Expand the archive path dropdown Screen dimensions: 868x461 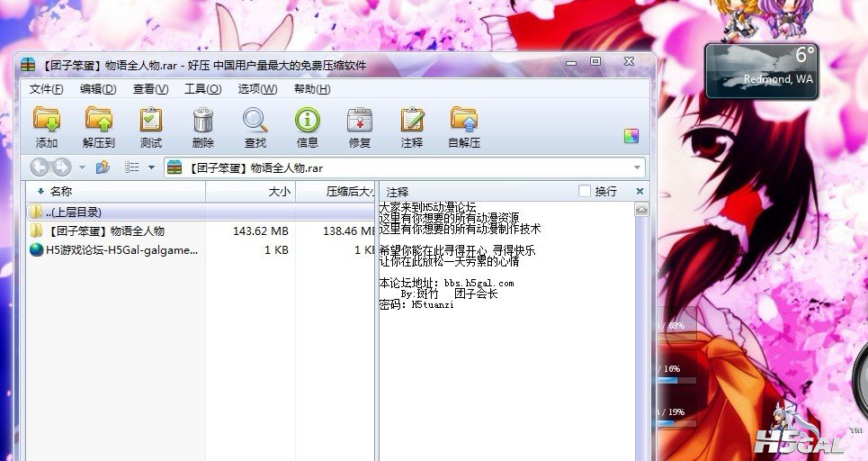pyautogui.click(x=637, y=167)
